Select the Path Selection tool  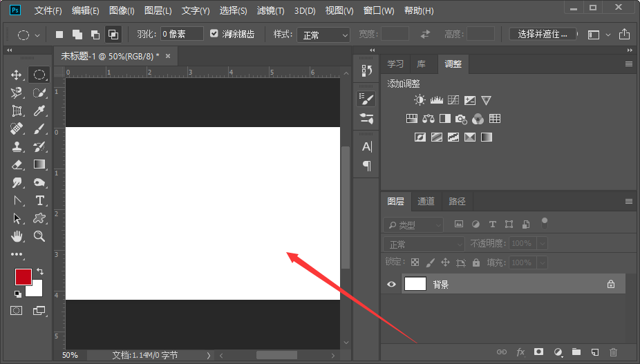click(x=17, y=219)
